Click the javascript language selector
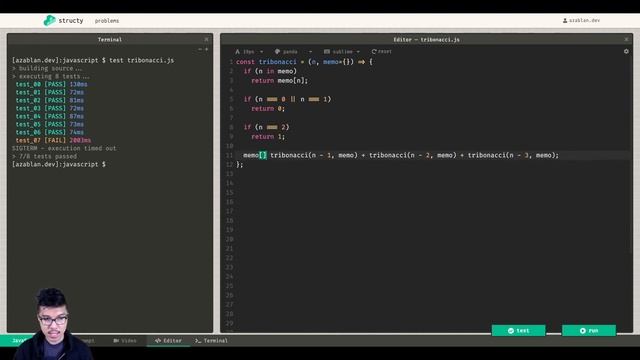 pyautogui.click(x=17, y=340)
